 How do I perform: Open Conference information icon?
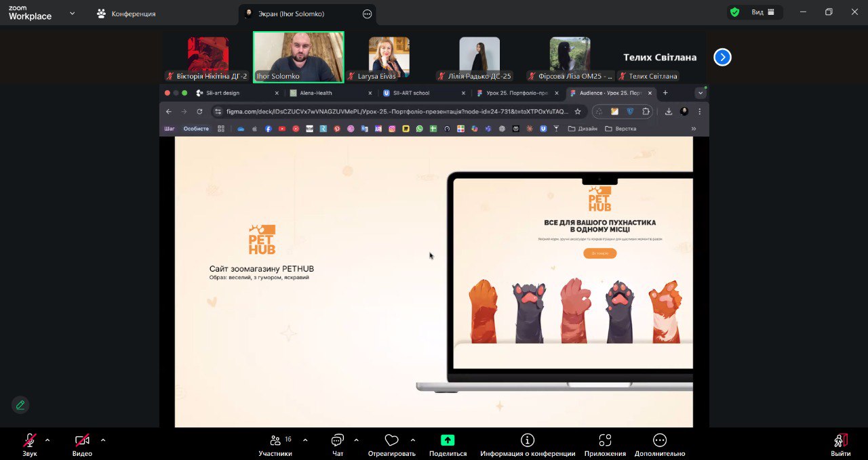[x=528, y=440]
